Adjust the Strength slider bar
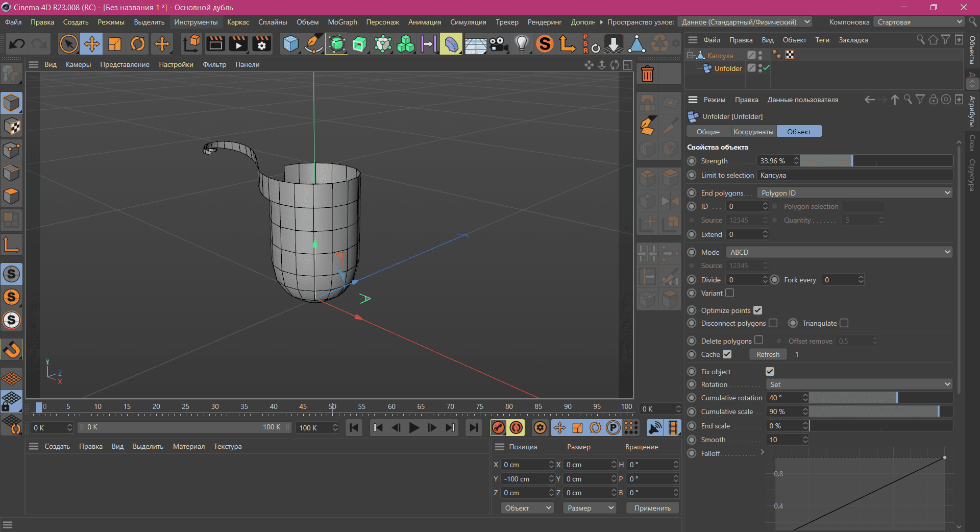 tap(876, 161)
